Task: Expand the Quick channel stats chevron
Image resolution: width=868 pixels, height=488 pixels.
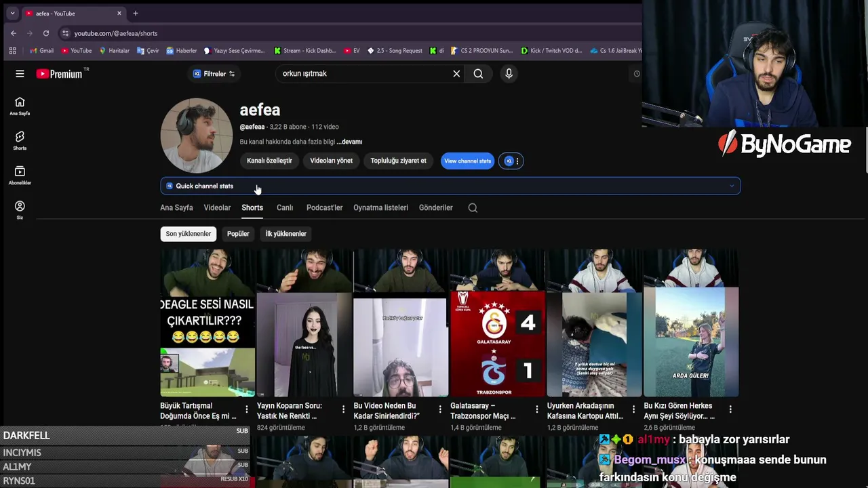Action: [732, 186]
